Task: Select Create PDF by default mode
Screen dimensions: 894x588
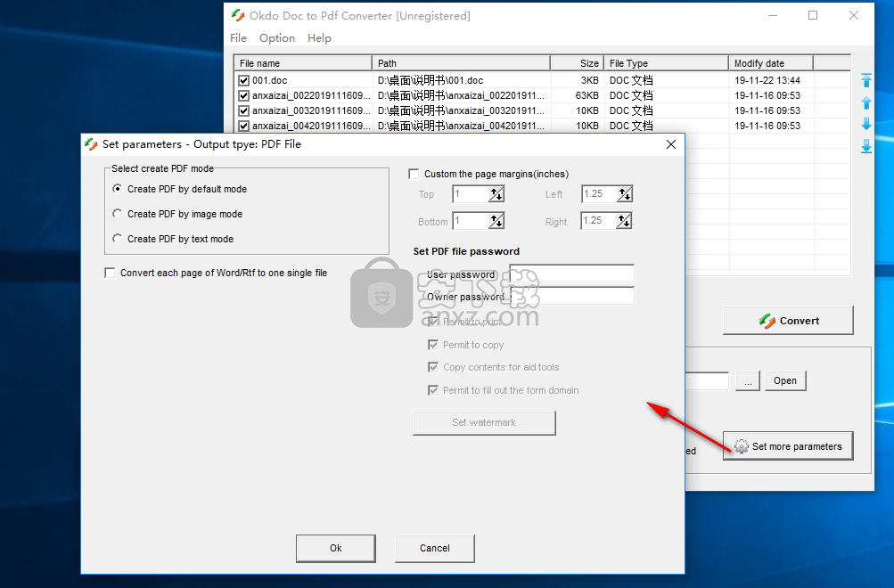Action: pyautogui.click(x=118, y=189)
